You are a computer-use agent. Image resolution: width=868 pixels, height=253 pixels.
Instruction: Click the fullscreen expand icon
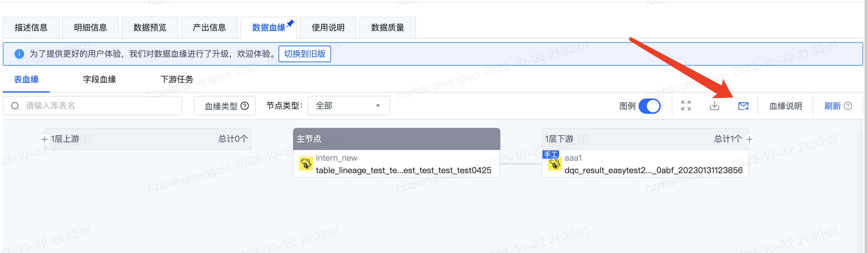click(x=686, y=106)
